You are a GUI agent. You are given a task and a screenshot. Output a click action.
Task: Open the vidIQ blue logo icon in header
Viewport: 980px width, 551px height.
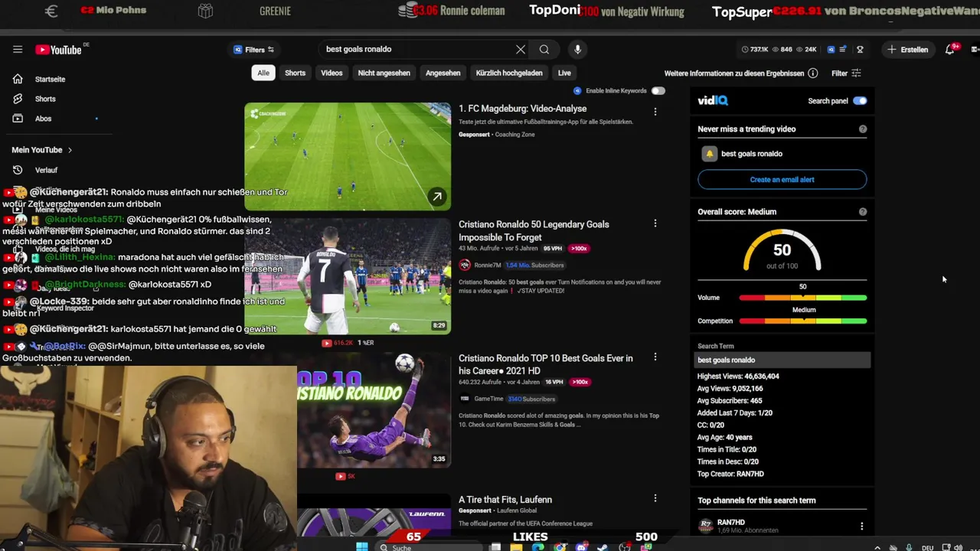(x=831, y=50)
